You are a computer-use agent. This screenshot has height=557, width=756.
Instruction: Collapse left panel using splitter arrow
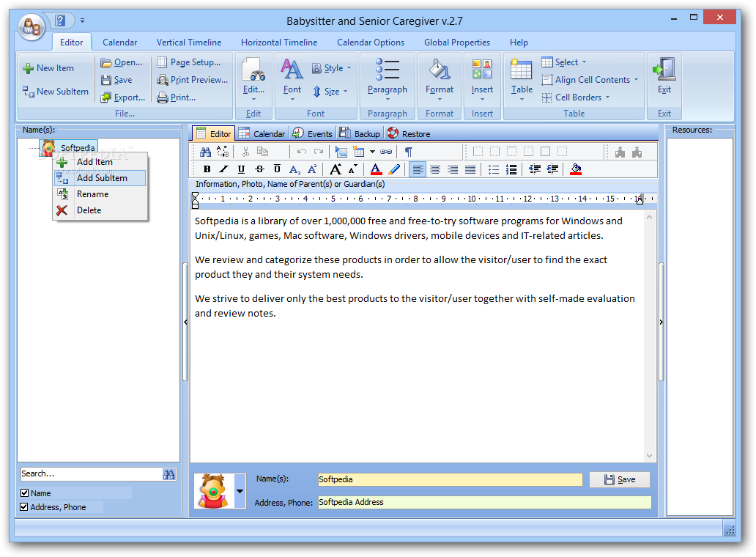coord(185,322)
